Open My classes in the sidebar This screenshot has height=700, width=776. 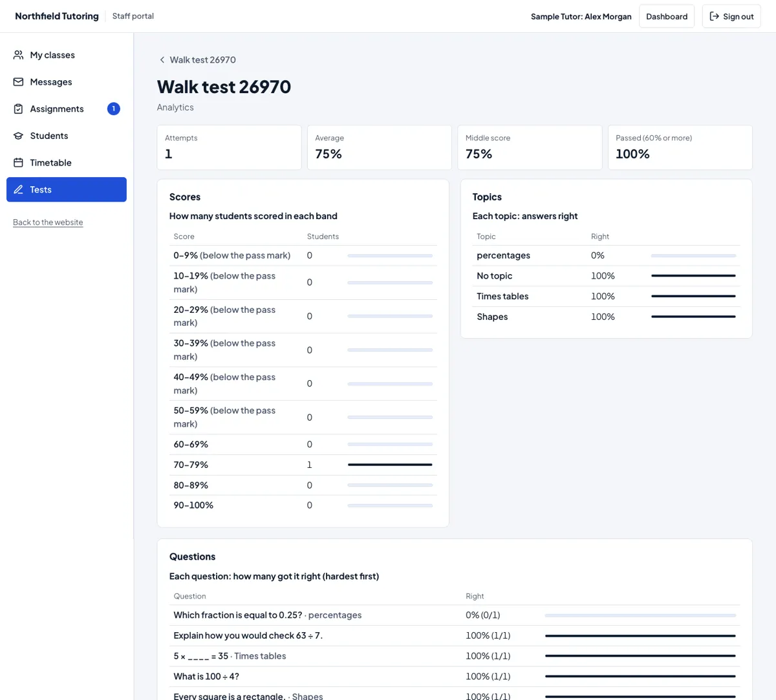click(67, 55)
